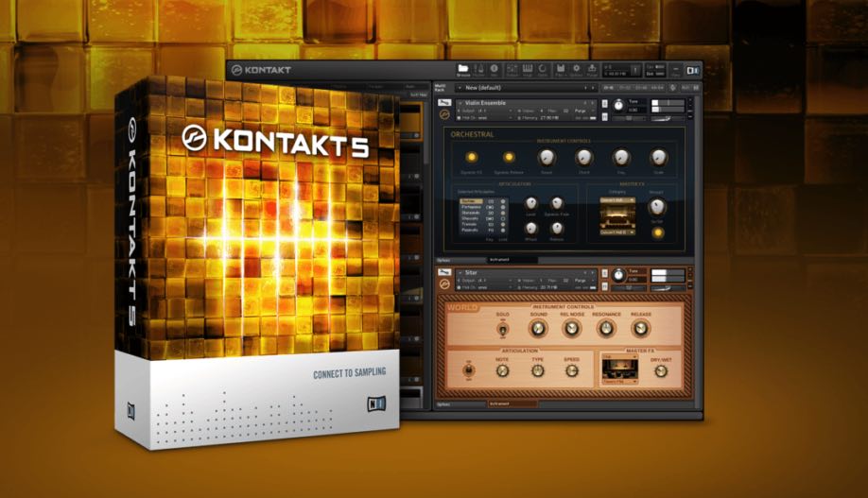Open the Quick-load circle icon in toolbar
The height and width of the screenshot is (498, 868).
click(x=543, y=69)
